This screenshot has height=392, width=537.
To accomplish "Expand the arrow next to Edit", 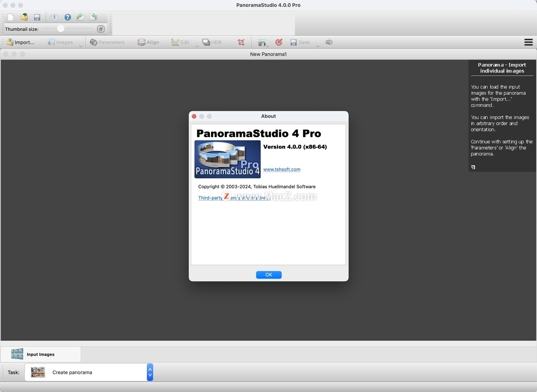I will coord(197,46).
